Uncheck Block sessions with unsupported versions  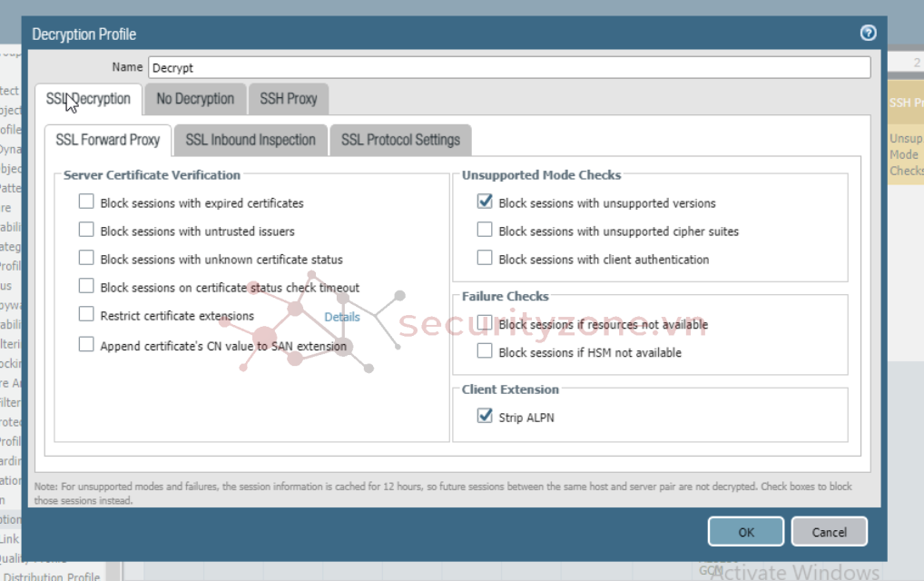point(485,202)
